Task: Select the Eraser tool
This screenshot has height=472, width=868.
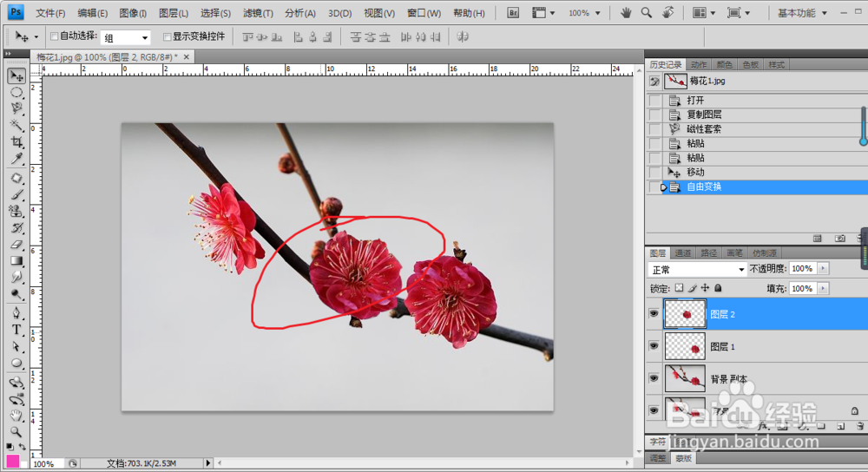Action: tap(16, 244)
